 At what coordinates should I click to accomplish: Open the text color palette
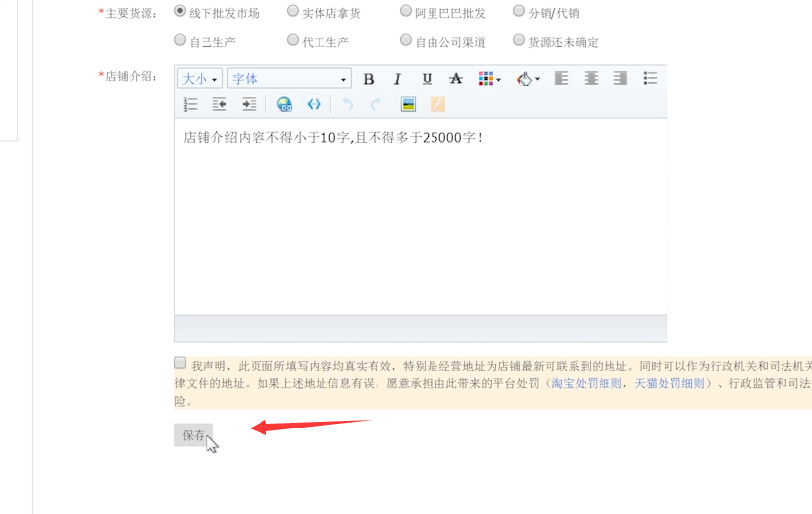click(489, 79)
